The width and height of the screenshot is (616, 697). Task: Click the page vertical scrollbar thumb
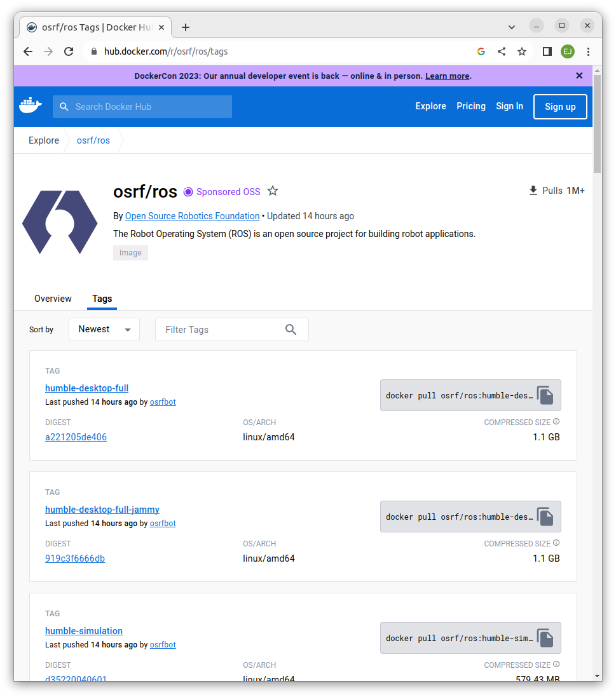(x=597, y=123)
